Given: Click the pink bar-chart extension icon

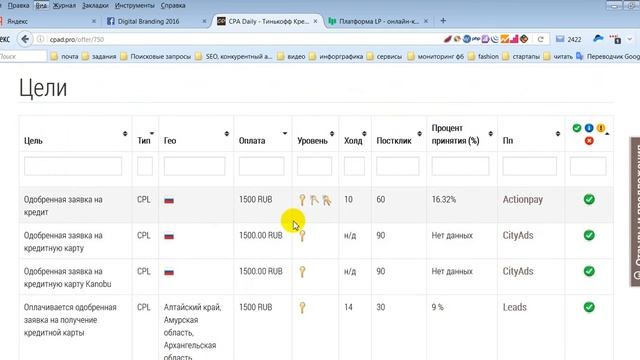Looking at the screenshot, I should point(514,39).
